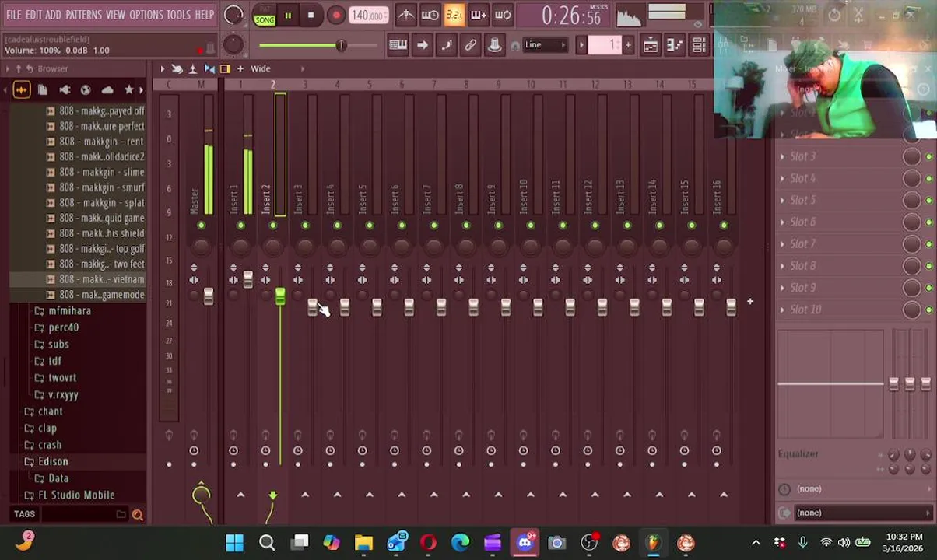This screenshot has height=560, width=937.
Task: Toggle the Slot 10 enable LED
Action: pyautogui.click(x=928, y=310)
